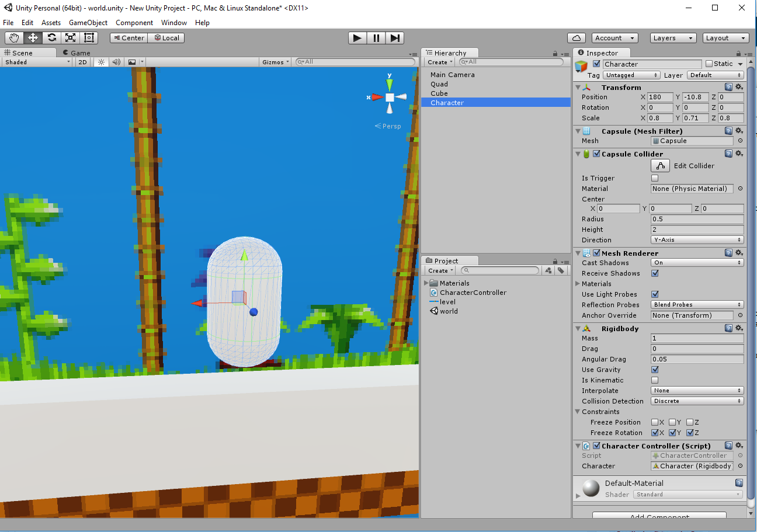Click Edit Collider button
Screen dimensions: 757x532
(661, 166)
